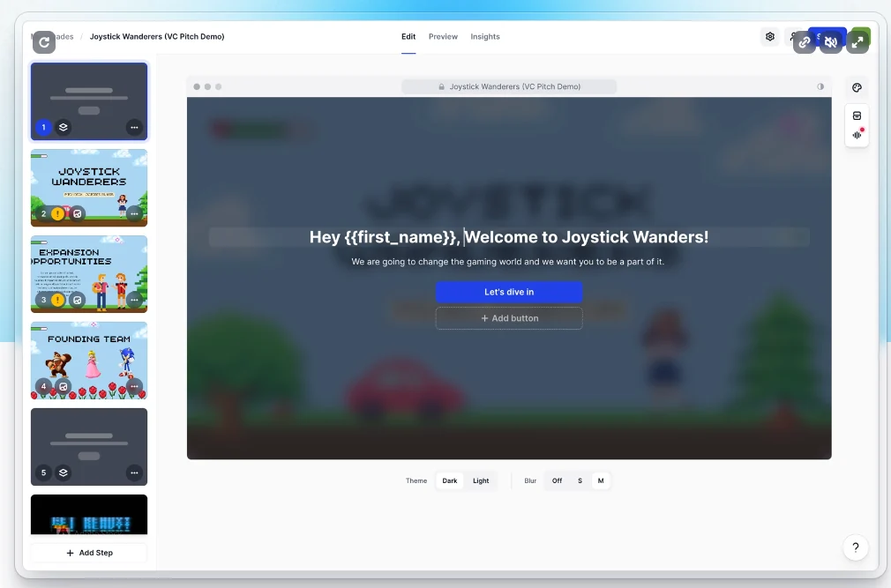The image size is (891, 588).
Task: Switch to the Preview tab
Action: point(443,36)
